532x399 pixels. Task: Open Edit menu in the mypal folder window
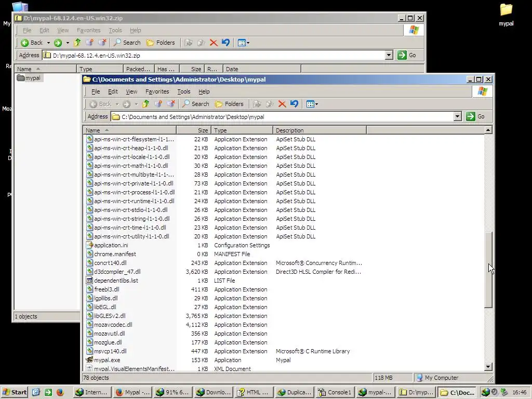click(113, 91)
